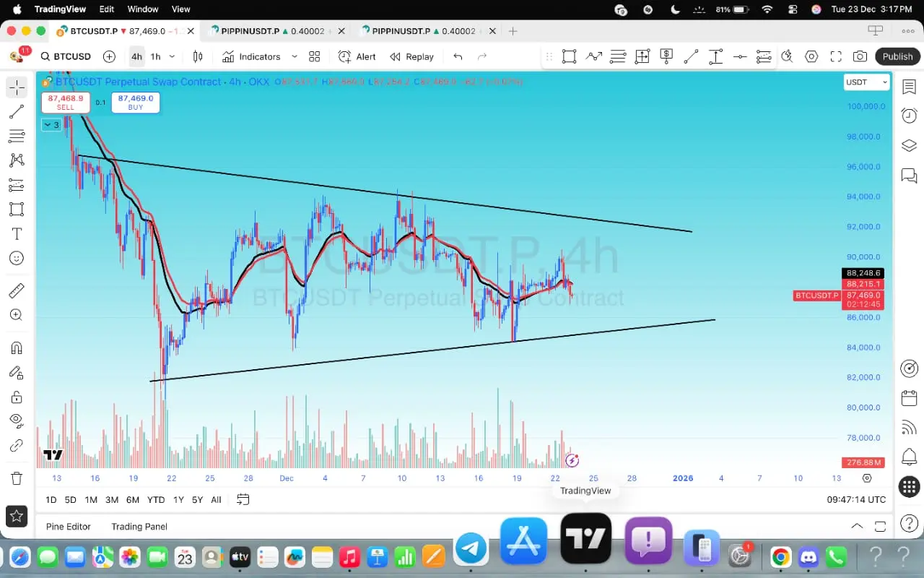Screen dimensions: 924x578
Task: Click the Publish button
Action: 897,56
